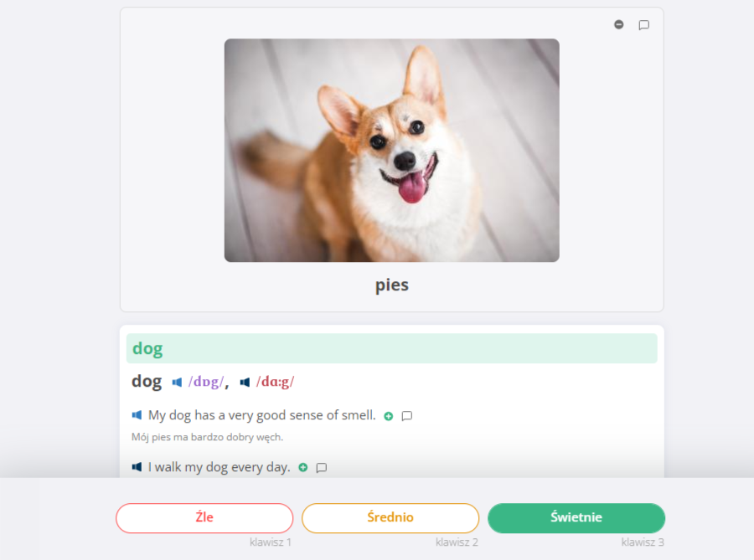
Task: Play British pronunciation of dog
Action: (x=177, y=383)
